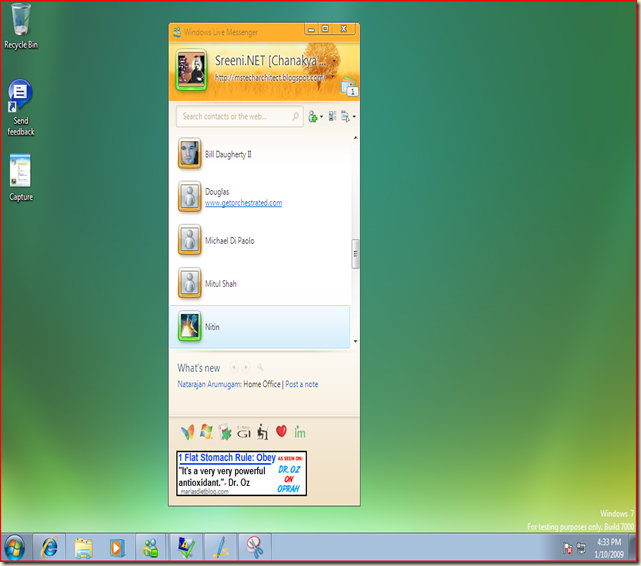Viewport: 641px width, 566px height.
Task: Click the Messenger taskbar icon
Action: 150,548
